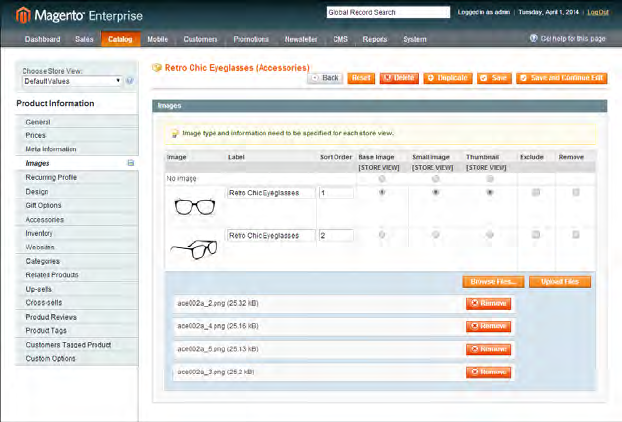
Task: Toggle Exclude checkbox for second eyeglasses image
Action: (x=536, y=235)
